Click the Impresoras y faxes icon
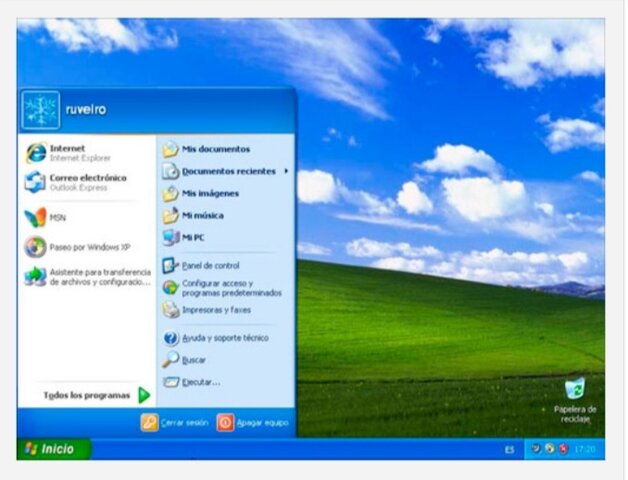Image resolution: width=628 pixels, height=480 pixels. pyautogui.click(x=171, y=310)
